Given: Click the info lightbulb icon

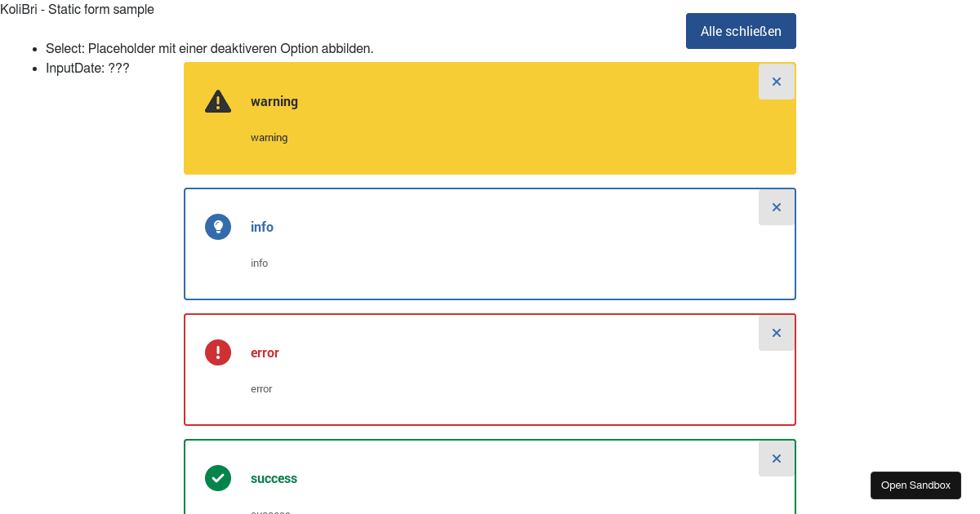Looking at the screenshot, I should pyautogui.click(x=218, y=227).
